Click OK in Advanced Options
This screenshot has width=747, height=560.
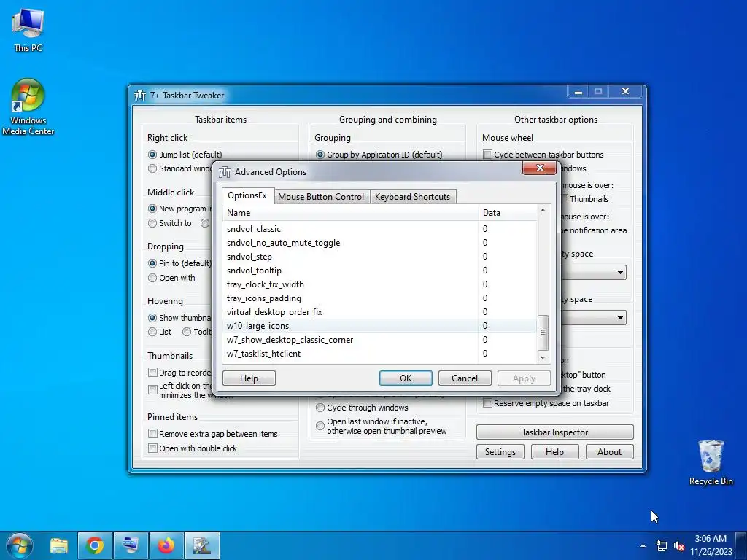406,378
